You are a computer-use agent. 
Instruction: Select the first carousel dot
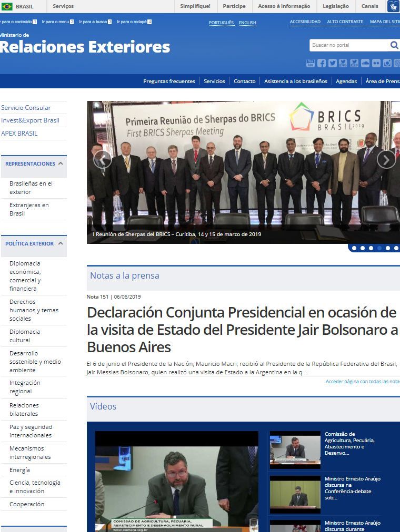(354, 248)
